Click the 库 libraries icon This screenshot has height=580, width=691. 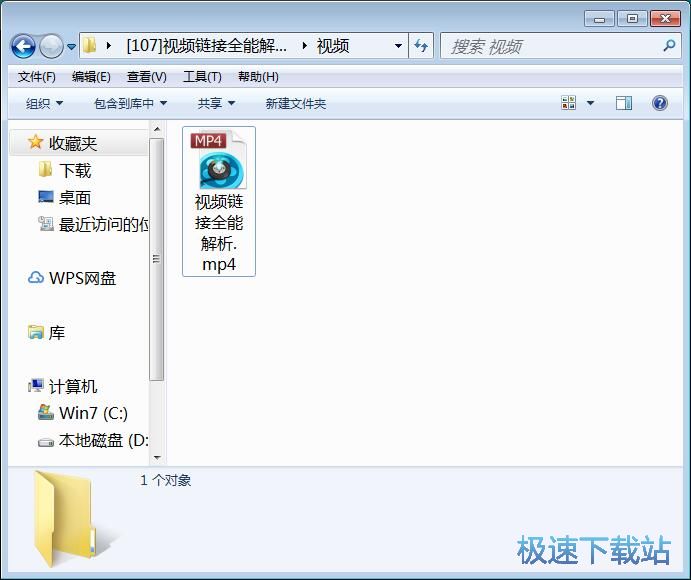coord(36,332)
